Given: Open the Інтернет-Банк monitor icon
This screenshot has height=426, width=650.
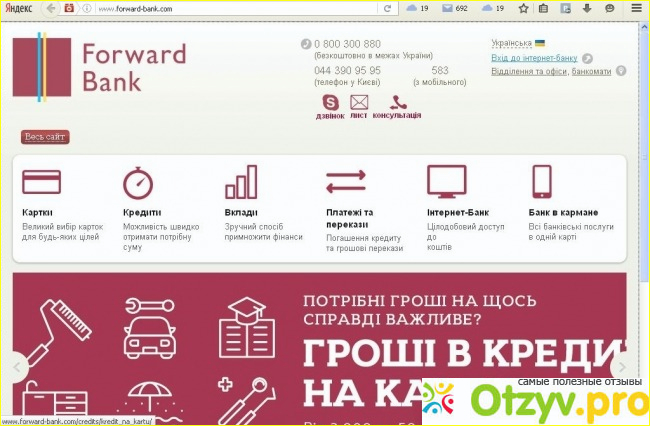Looking at the screenshot, I should [x=447, y=182].
